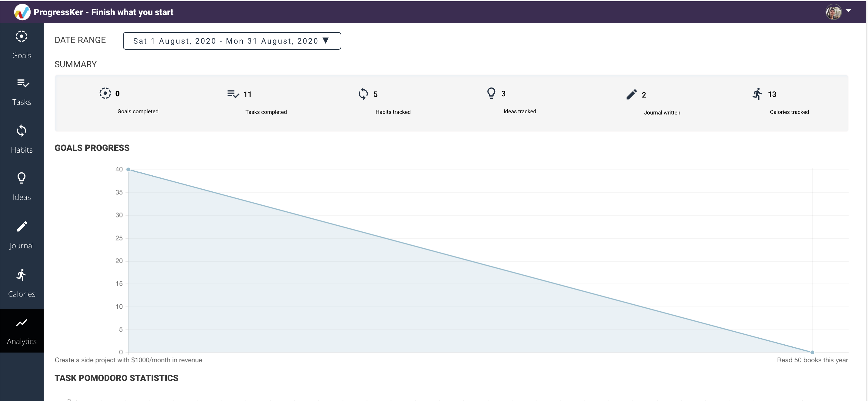Click the Read 50 books data point

[x=812, y=352]
